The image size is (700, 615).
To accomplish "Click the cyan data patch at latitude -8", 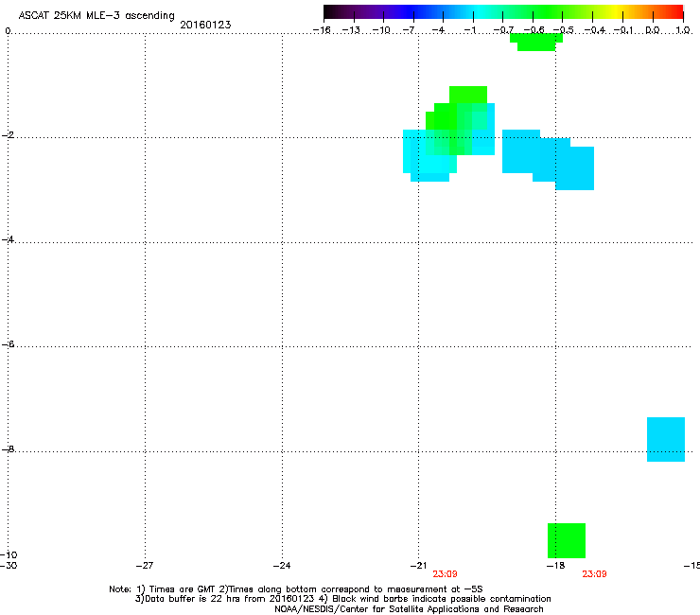I will click(x=666, y=439).
